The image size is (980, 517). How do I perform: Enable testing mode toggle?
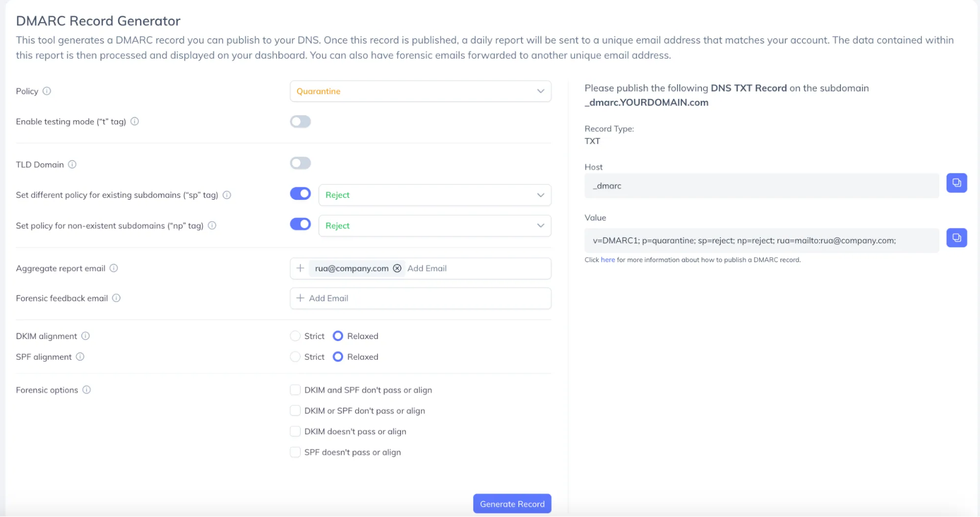click(300, 121)
